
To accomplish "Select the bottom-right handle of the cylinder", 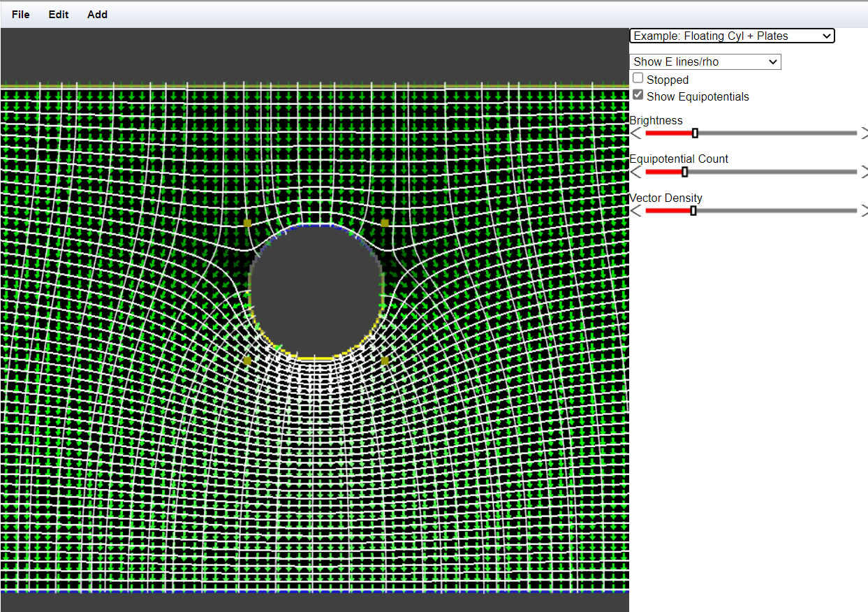I will [x=384, y=360].
